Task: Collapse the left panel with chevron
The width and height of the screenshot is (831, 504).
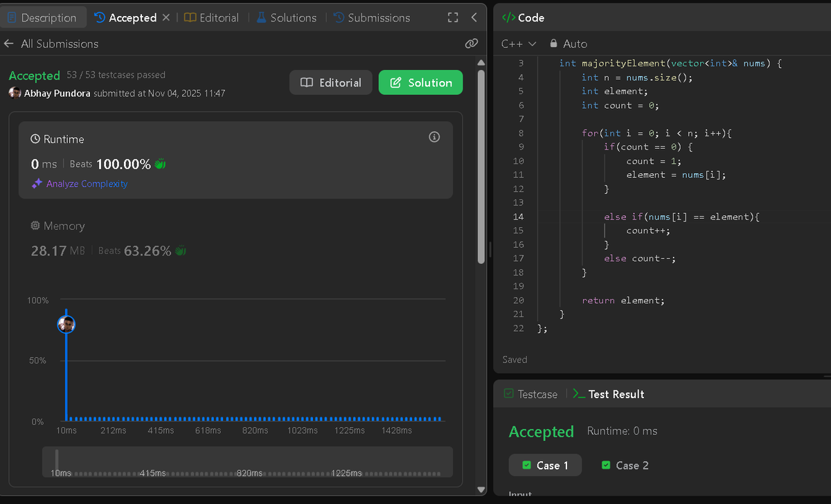Action: click(474, 17)
